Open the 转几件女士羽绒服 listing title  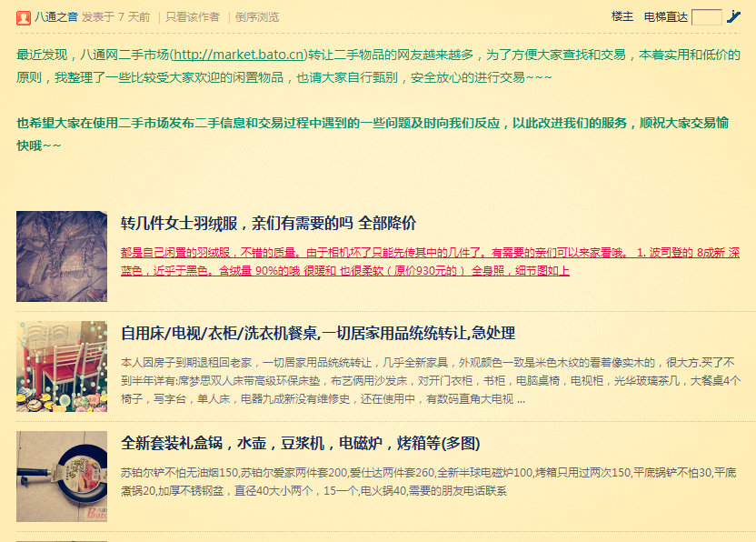pos(268,223)
